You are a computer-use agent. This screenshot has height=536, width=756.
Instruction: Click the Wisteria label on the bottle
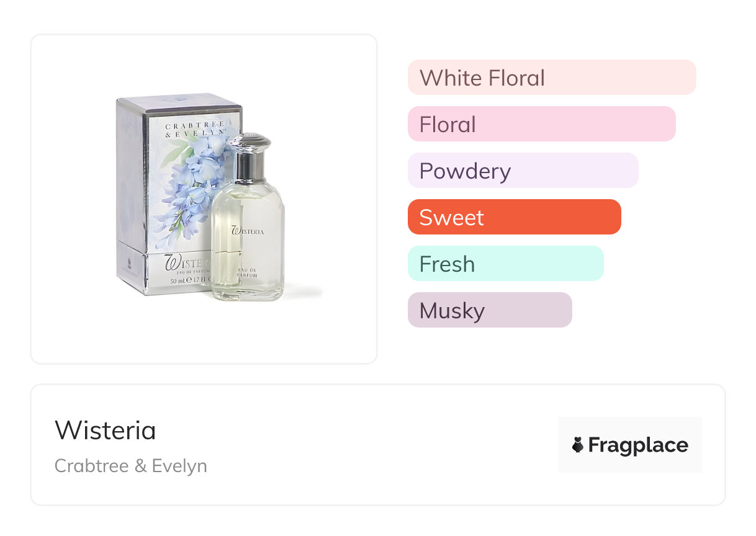click(248, 231)
